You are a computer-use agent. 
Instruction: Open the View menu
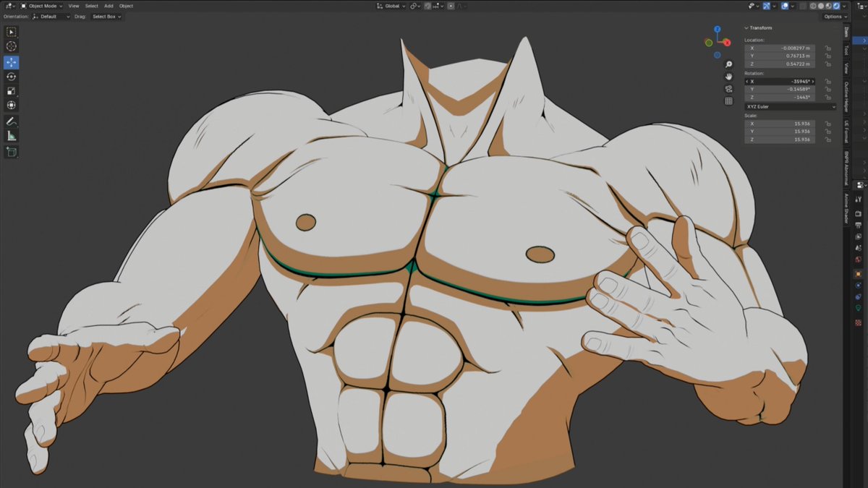click(74, 6)
